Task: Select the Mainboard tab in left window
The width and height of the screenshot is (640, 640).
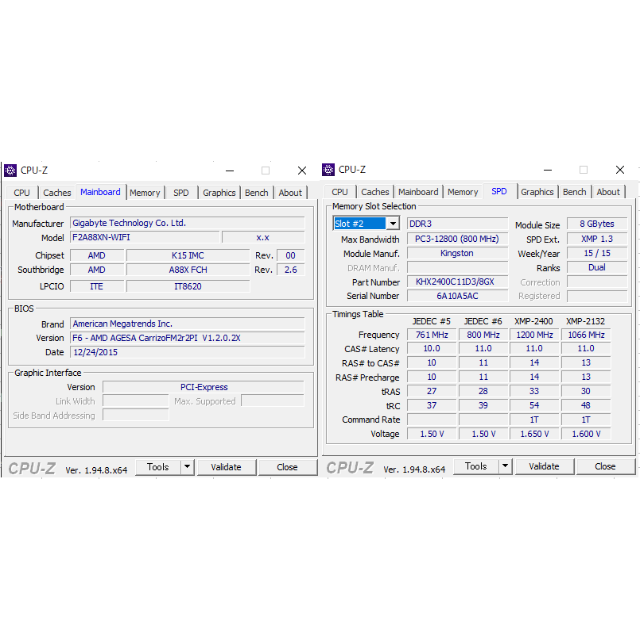Action: click(100, 192)
